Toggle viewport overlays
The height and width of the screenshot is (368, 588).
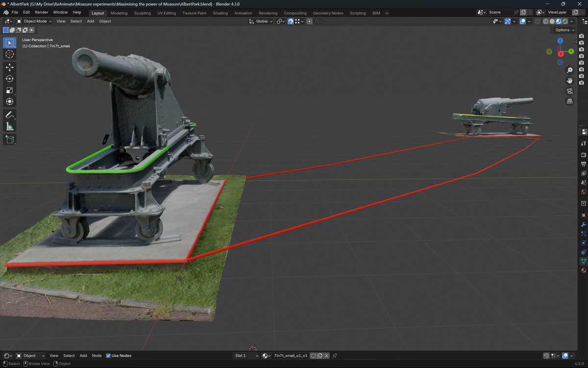(522, 21)
